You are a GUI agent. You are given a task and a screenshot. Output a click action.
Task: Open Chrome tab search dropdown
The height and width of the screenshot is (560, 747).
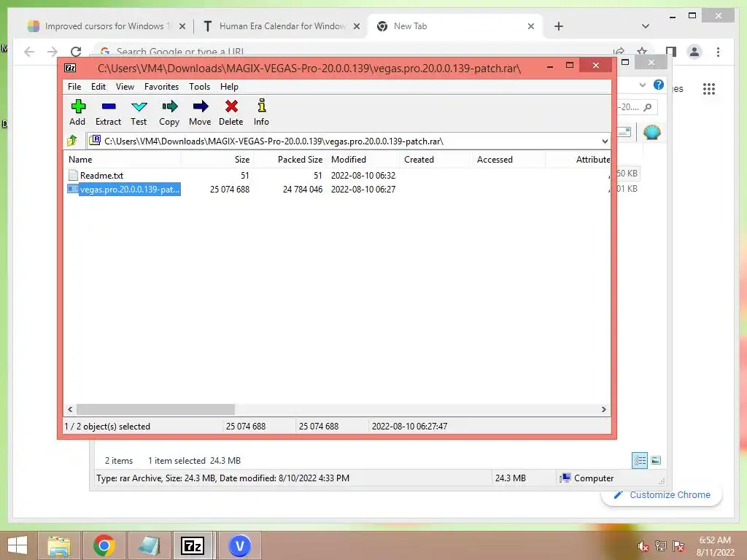click(x=646, y=26)
